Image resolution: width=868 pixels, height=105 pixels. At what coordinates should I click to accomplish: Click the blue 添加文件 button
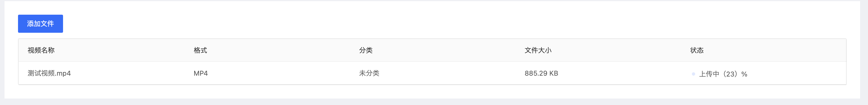pyautogui.click(x=41, y=24)
